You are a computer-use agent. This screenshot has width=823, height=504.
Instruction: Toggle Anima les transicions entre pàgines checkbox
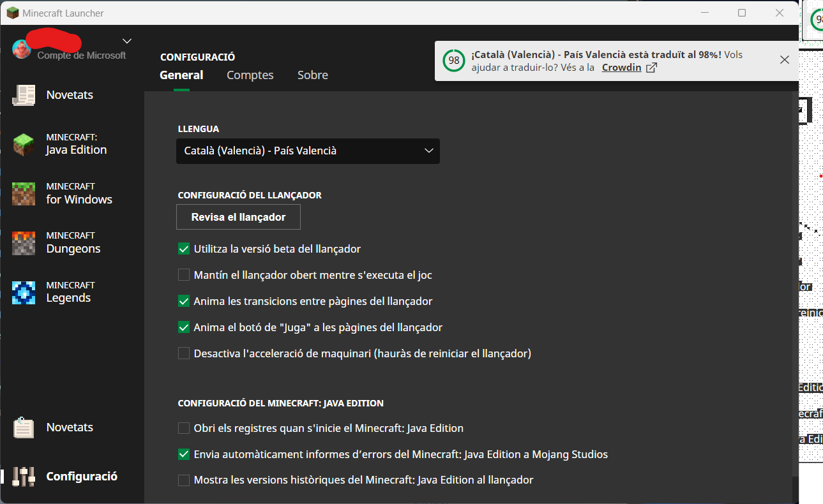click(x=184, y=301)
